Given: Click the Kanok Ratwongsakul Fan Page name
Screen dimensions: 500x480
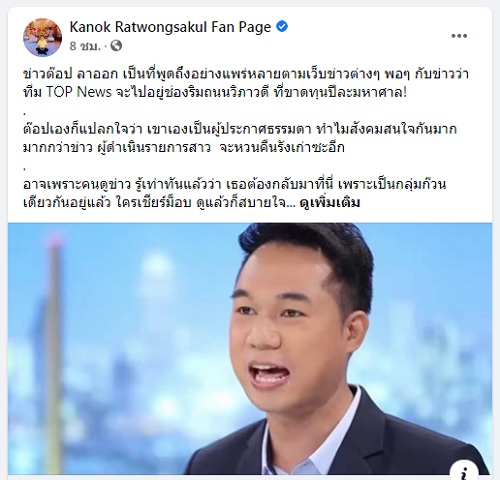Looking at the screenshot, I should pos(170,27).
